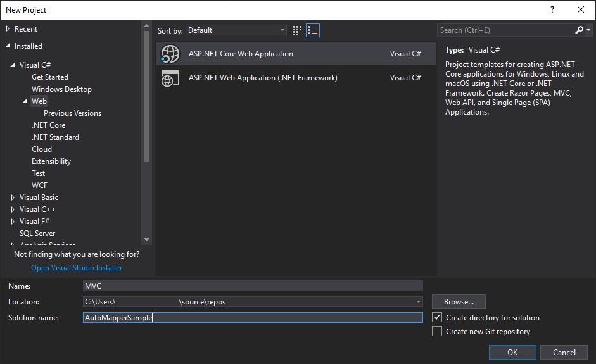Open the Location path dropdown arrow

418,302
